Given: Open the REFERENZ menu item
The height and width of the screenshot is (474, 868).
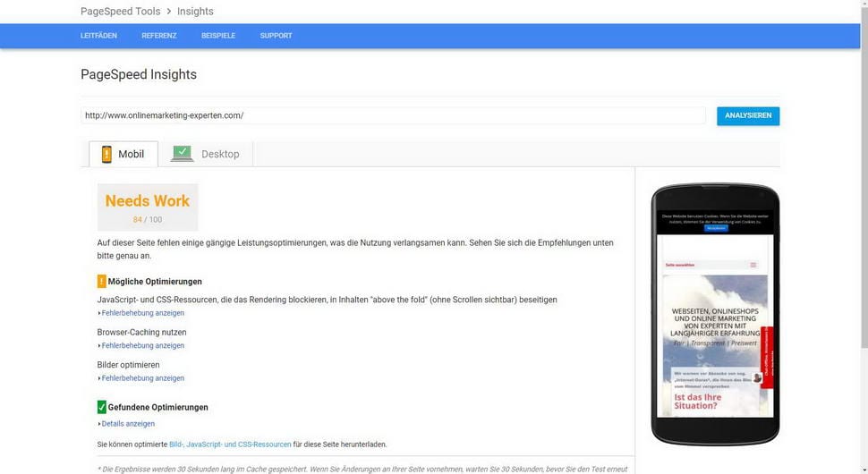Looking at the screenshot, I should pyautogui.click(x=159, y=36).
